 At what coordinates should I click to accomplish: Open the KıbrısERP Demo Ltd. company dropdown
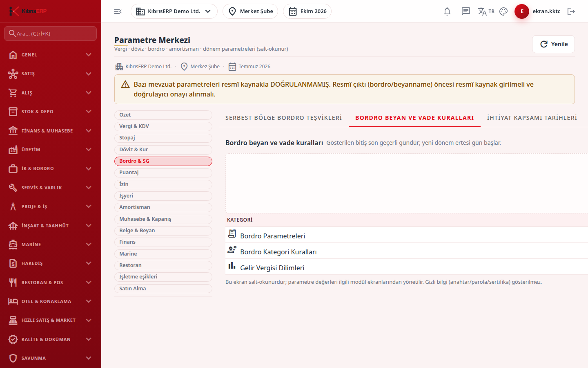tap(174, 11)
